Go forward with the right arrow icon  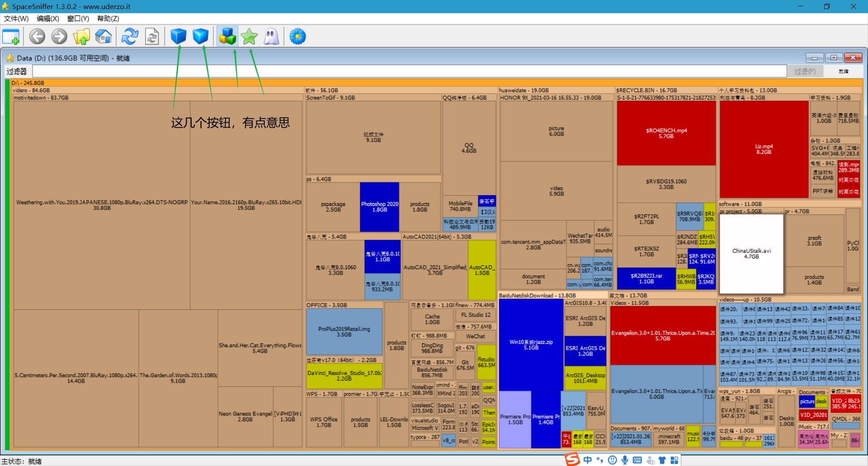click(x=59, y=37)
